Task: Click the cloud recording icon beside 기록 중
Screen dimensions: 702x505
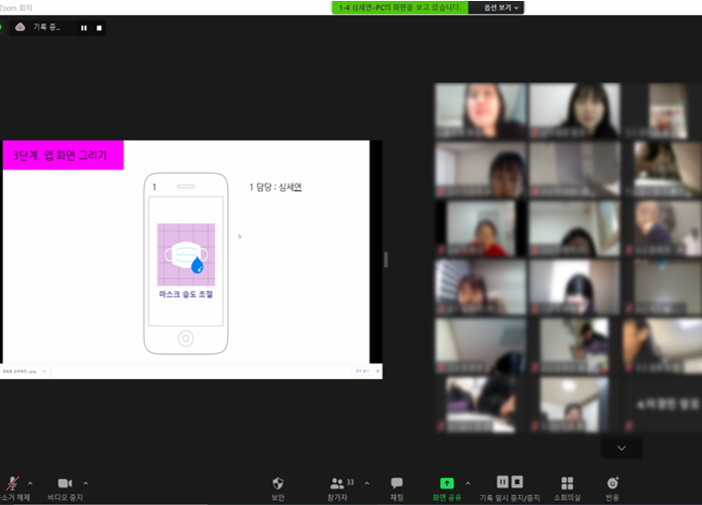Action: [x=20, y=27]
